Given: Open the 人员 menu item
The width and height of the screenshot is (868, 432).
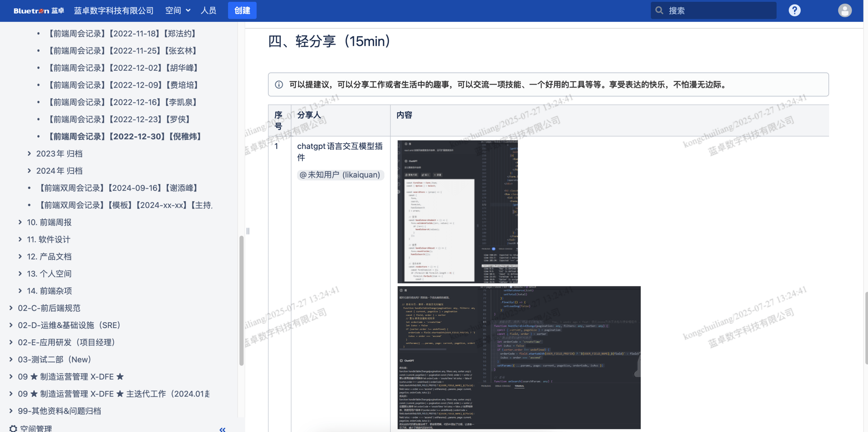Looking at the screenshot, I should pyautogui.click(x=208, y=10).
